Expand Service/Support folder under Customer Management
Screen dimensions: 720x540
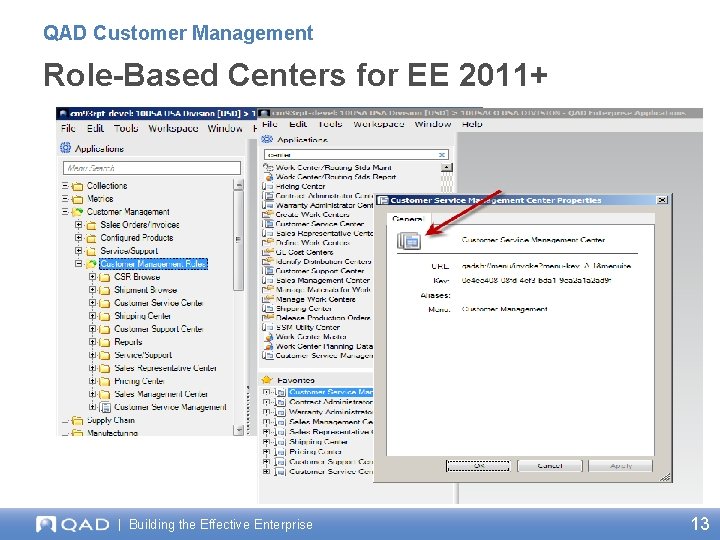point(79,251)
